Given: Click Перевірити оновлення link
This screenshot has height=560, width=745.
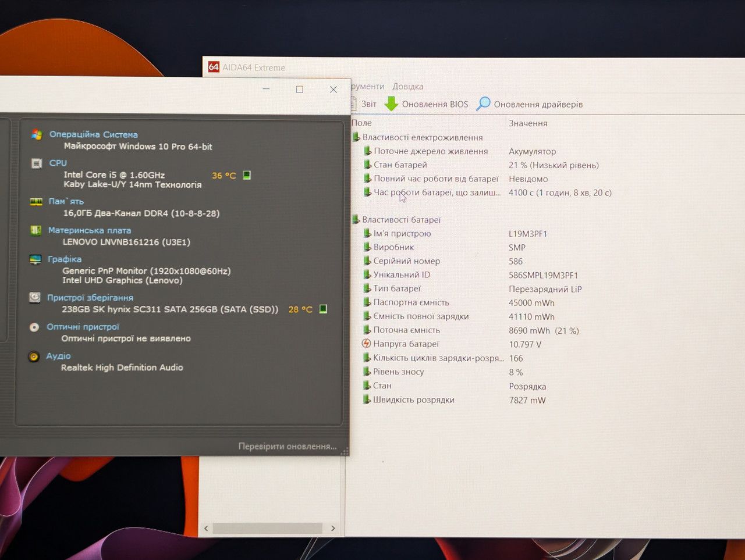Looking at the screenshot, I should click(288, 447).
